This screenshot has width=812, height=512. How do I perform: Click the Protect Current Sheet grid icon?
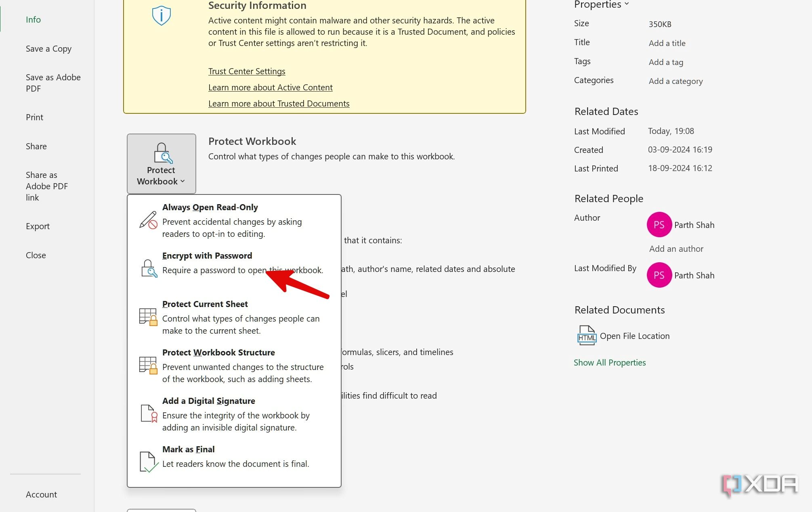pyautogui.click(x=148, y=317)
